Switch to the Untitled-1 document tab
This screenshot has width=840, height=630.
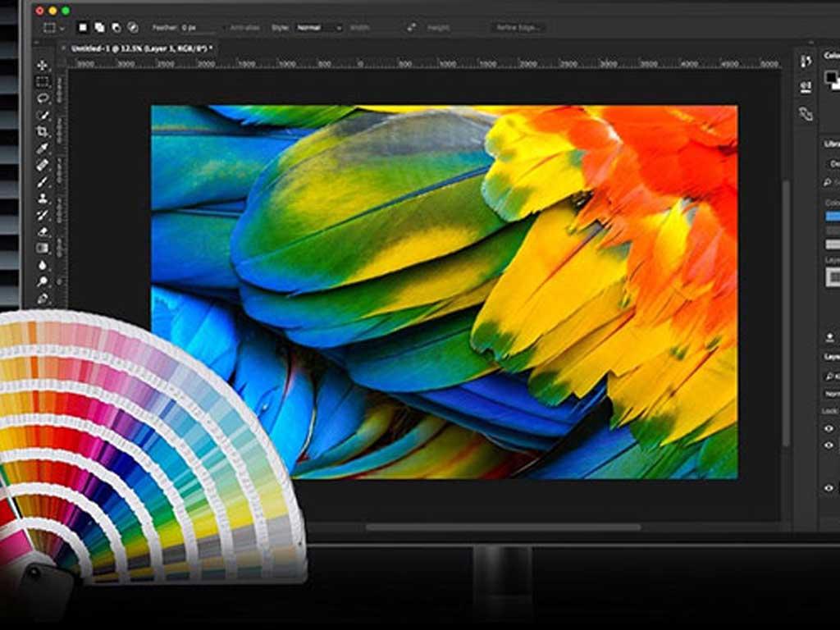coord(141,48)
